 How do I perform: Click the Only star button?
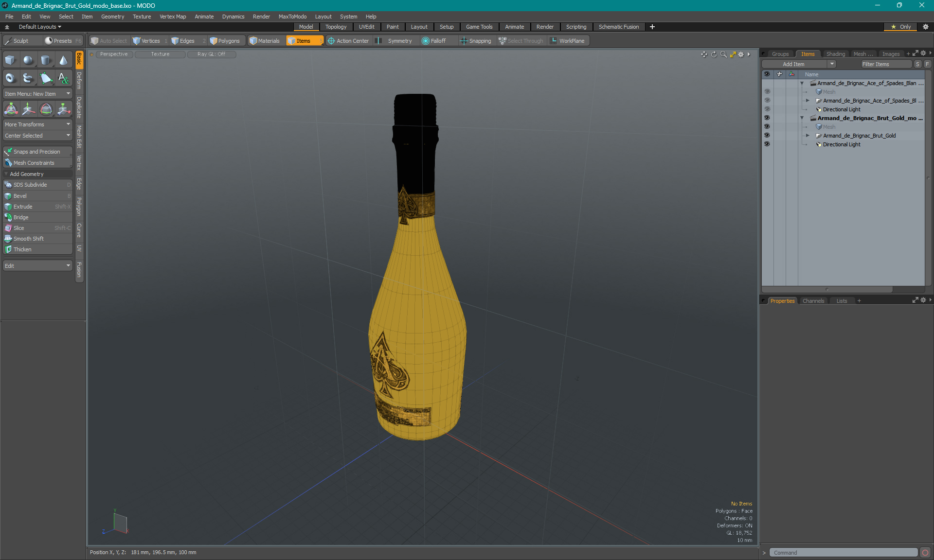click(901, 27)
